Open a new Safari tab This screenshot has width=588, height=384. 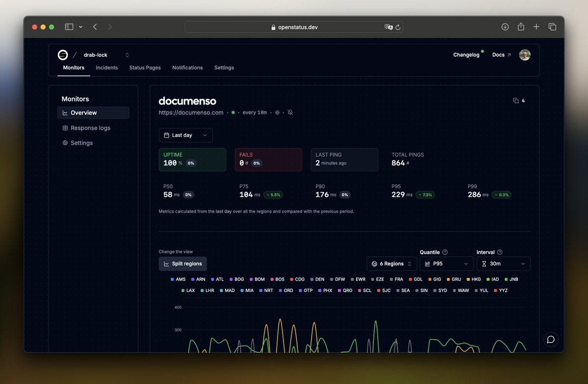(536, 26)
